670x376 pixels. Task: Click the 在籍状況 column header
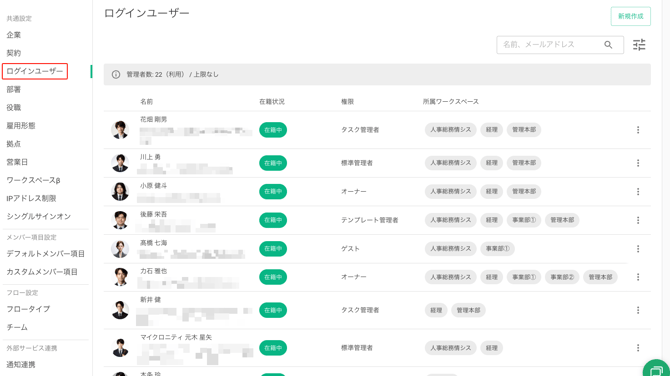(272, 102)
